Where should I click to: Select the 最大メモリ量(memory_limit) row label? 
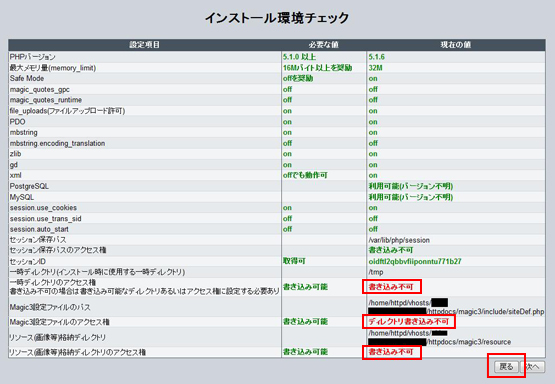(x=53, y=68)
